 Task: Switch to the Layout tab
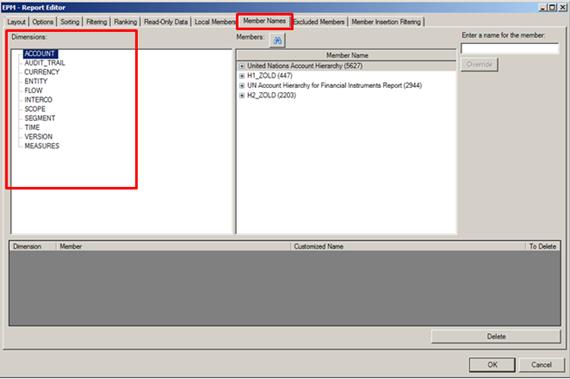(x=16, y=22)
